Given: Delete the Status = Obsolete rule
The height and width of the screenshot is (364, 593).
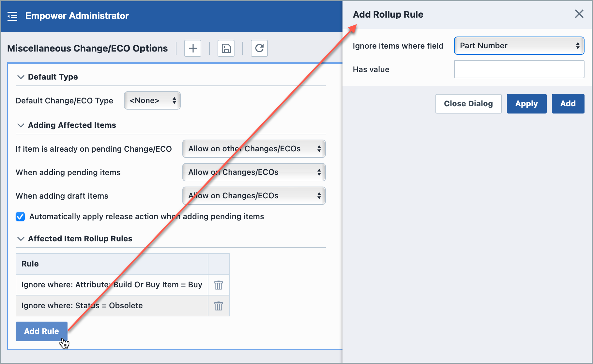Looking at the screenshot, I should (x=219, y=306).
